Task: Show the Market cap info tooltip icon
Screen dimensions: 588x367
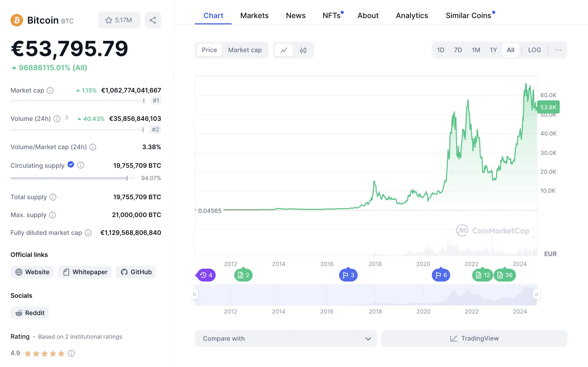Action: 50,90
